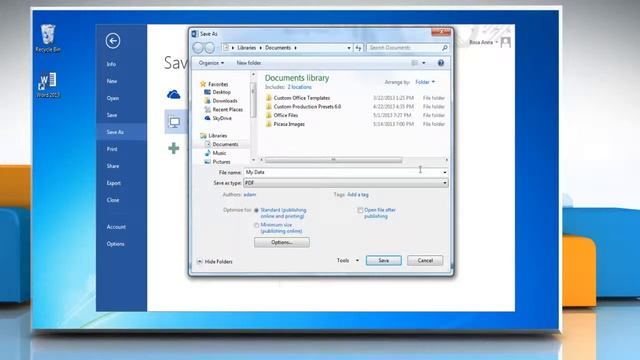The width and height of the screenshot is (640, 360).
Task: Click the horizontal scrollbar in file list
Action: 333,160
